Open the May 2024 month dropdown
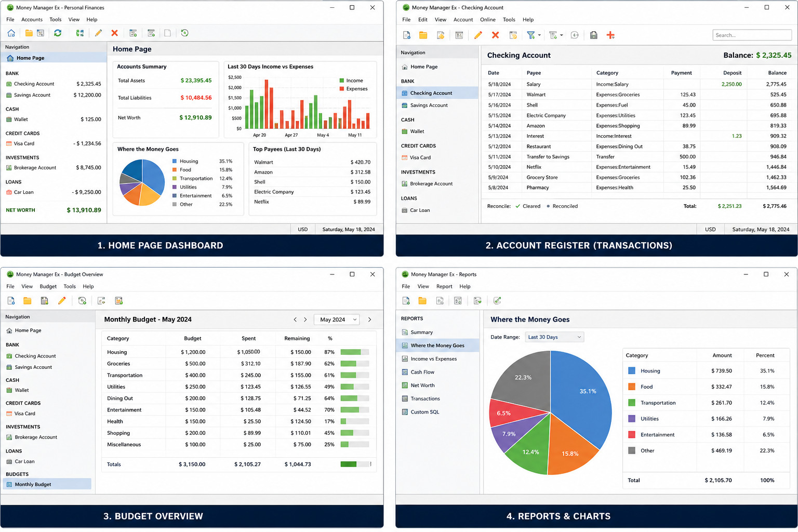This screenshot has width=798, height=532. 338,320
